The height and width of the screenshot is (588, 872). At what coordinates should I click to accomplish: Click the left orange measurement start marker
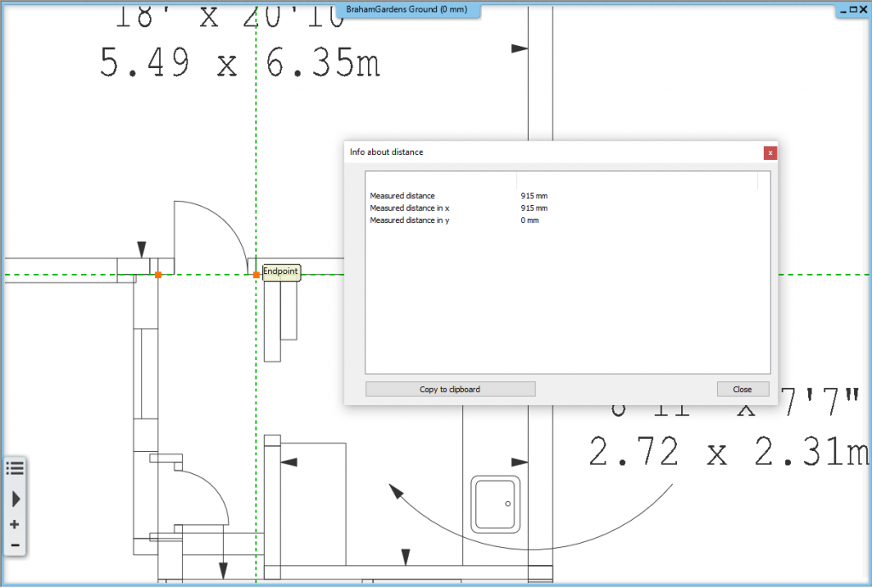pos(158,275)
